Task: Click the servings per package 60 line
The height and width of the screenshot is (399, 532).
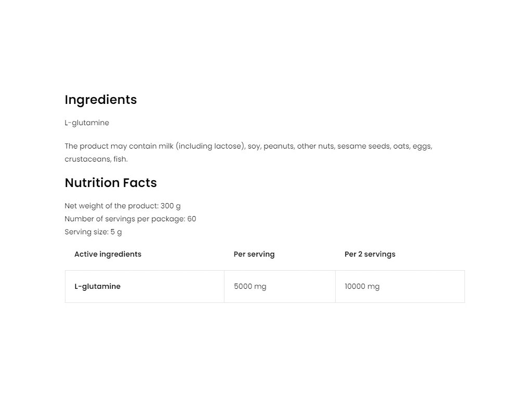Action: (130, 219)
